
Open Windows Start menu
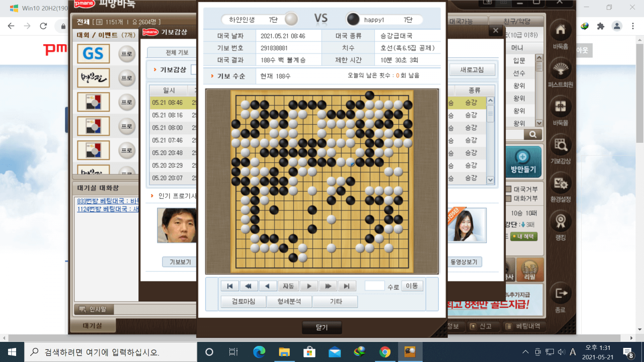tap(12, 352)
